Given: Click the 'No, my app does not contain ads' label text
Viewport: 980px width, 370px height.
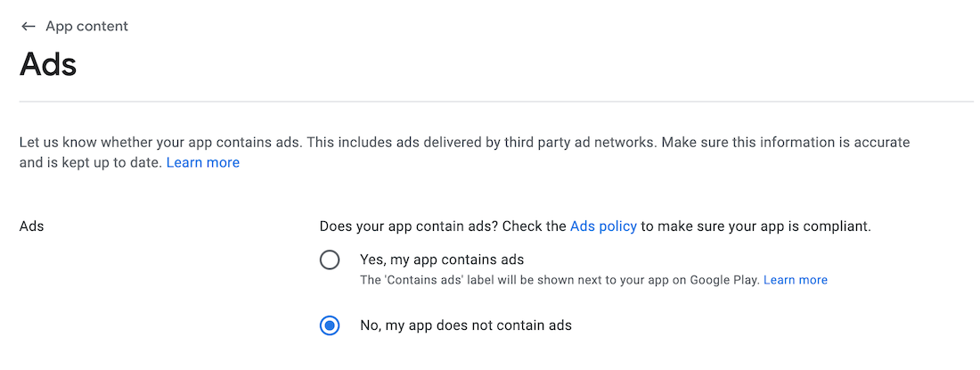Looking at the screenshot, I should click(x=465, y=325).
